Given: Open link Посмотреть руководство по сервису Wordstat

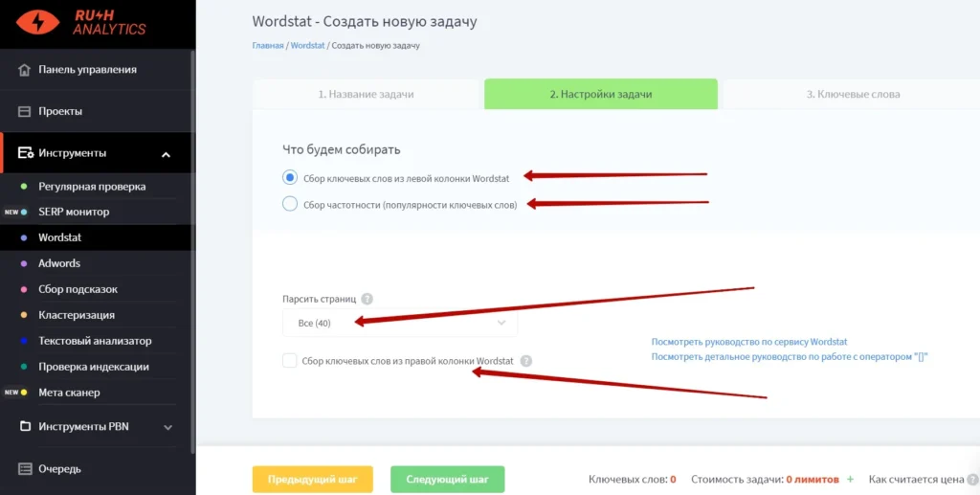Looking at the screenshot, I should point(749,342).
